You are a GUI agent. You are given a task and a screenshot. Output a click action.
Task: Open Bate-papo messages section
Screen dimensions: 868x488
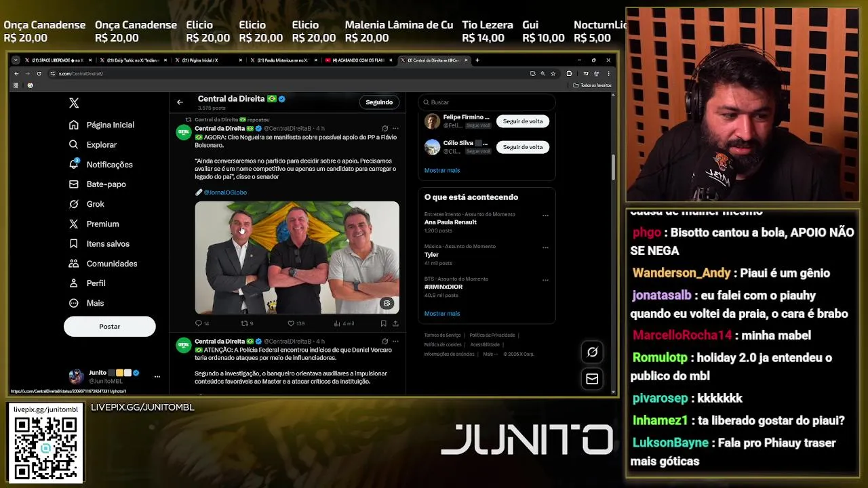point(98,184)
